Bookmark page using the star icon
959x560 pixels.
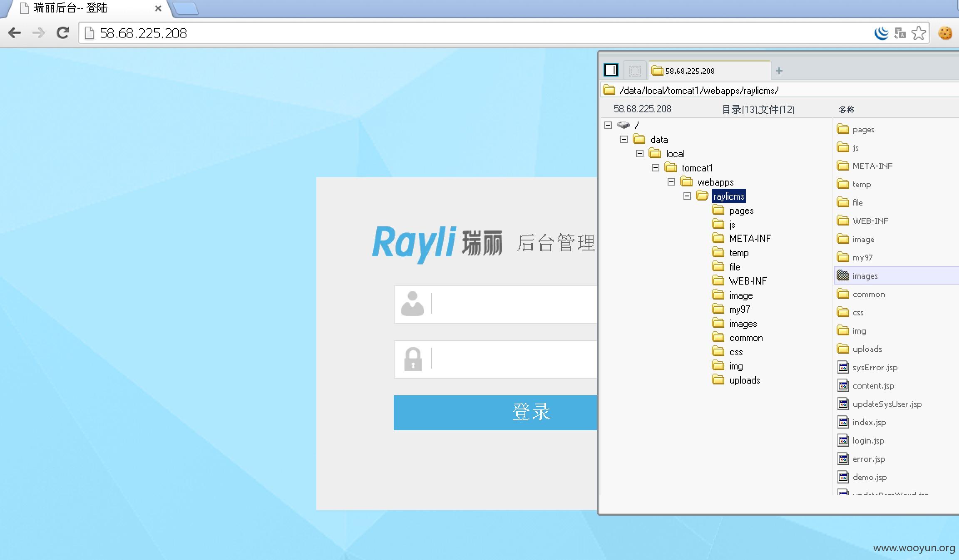point(919,33)
